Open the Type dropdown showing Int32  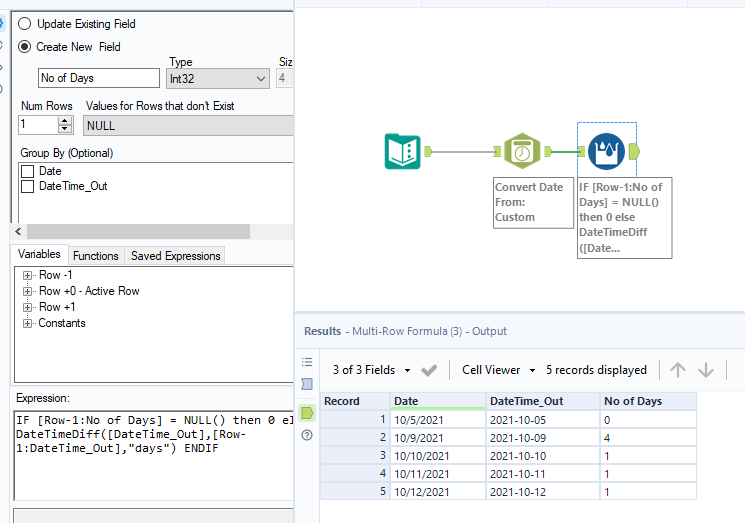[x=219, y=78]
